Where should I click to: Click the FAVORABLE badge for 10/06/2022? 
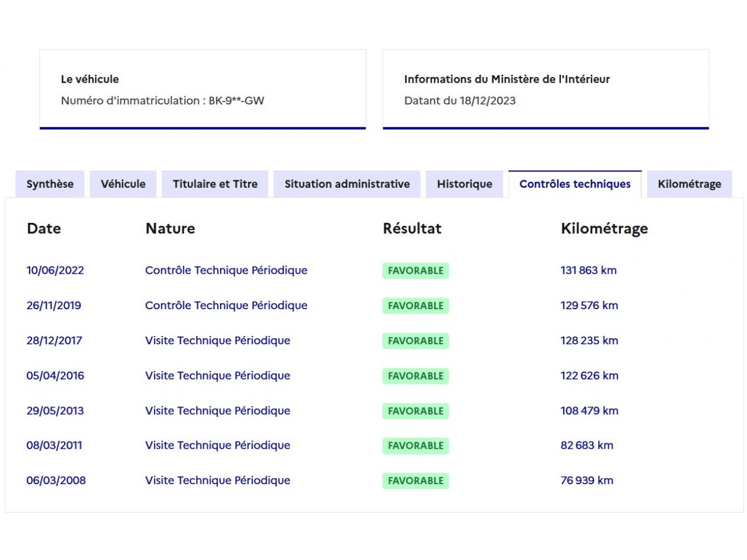pyautogui.click(x=416, y=271)
